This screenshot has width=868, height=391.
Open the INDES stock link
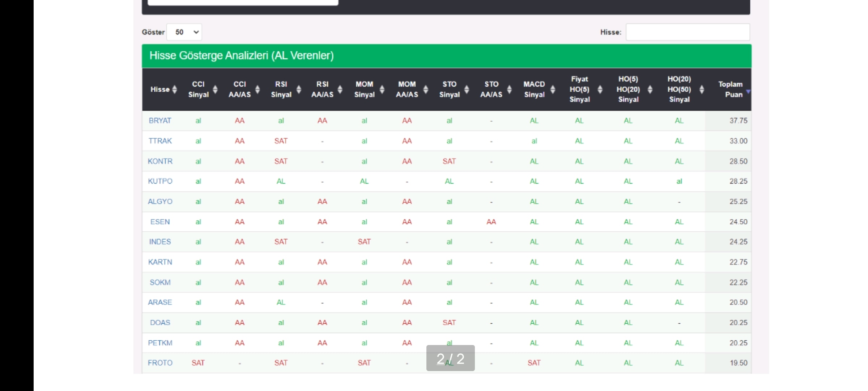pos(160,241)
